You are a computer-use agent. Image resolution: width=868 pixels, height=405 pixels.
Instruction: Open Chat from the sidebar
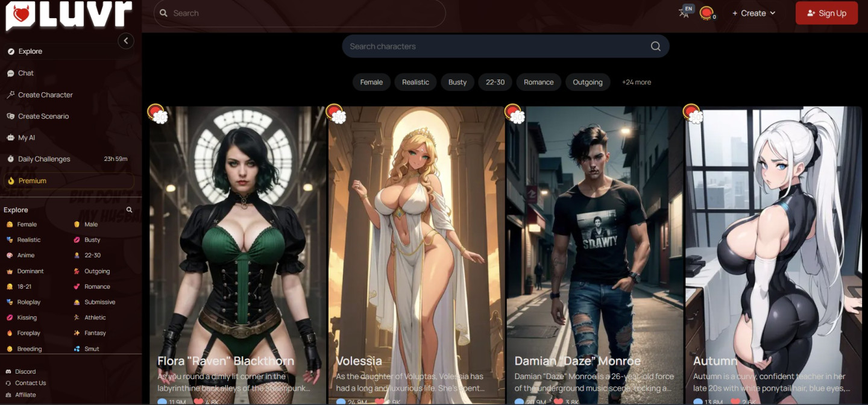pyautogui.click(x=26, y=73)
